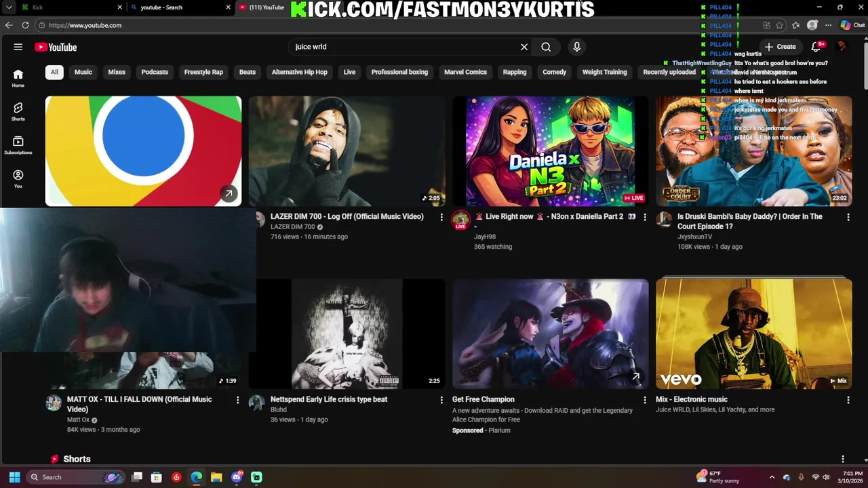Viewport: 868px width, 488px height.
Task: Clear the juice wrld search text
Action: point(524,47)
